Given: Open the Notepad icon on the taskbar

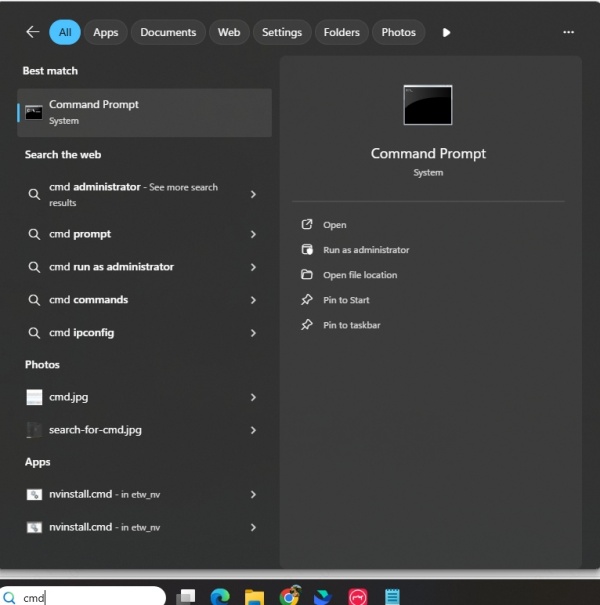Looking at the screenshot, I should 393,596.
